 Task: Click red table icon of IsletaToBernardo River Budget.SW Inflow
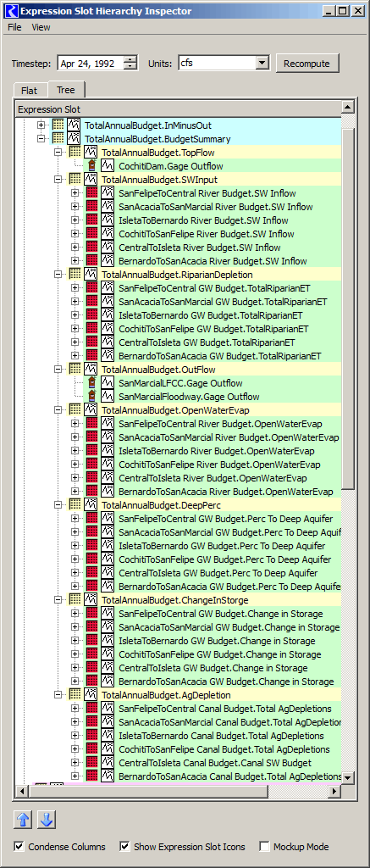[91, 220]
